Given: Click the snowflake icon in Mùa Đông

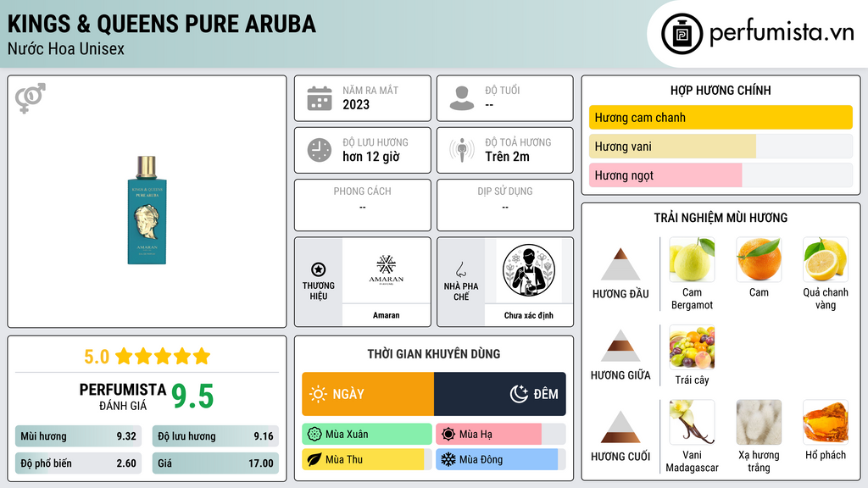Looking at the screenshot, I should click(448, 460).
